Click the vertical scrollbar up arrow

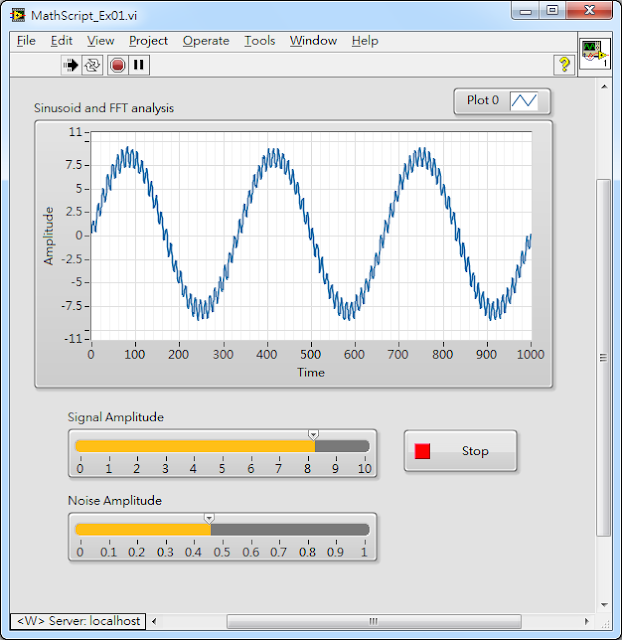[604, 87]
